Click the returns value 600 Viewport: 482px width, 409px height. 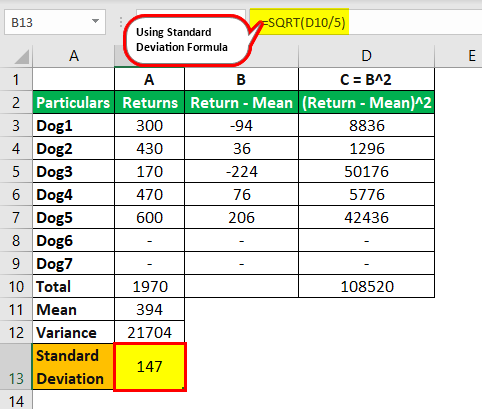150,217
